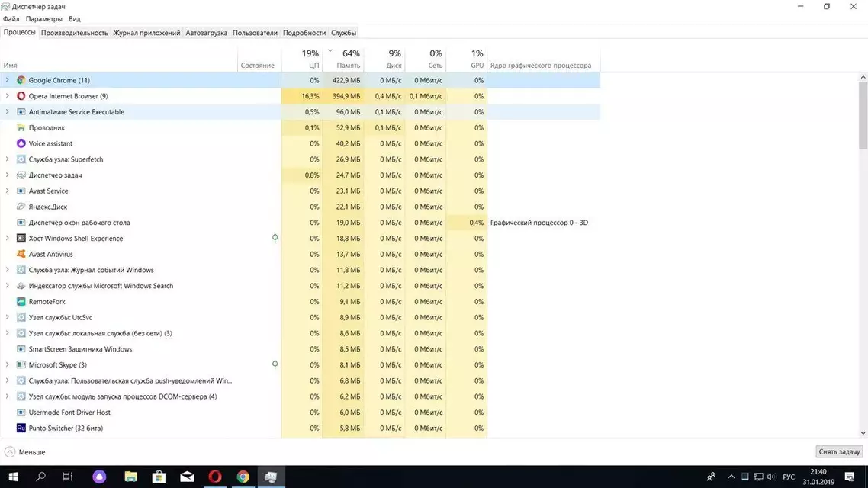Click the 422,9 МБ memory value
868x488 pixels.
[x=346, y=80]
